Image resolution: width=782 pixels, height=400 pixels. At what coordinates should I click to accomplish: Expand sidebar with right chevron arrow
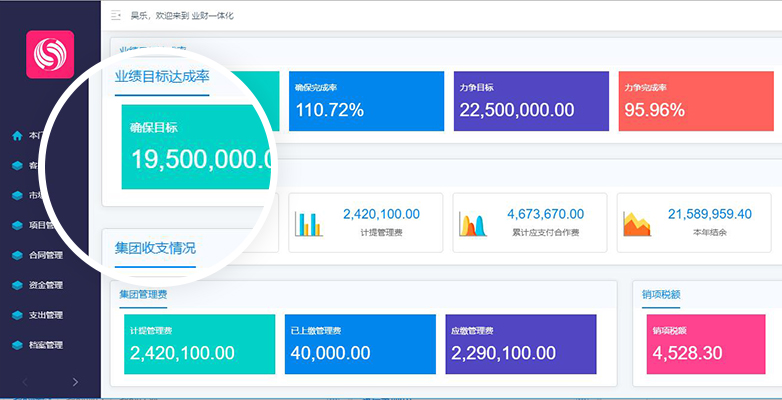pos(75,382)
